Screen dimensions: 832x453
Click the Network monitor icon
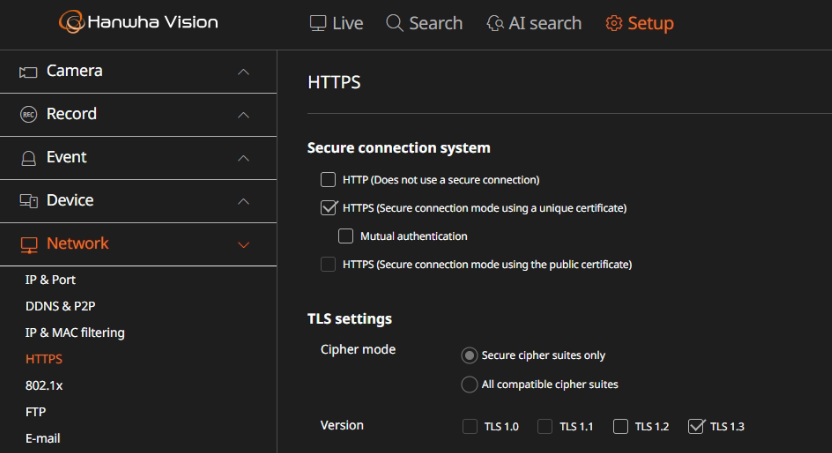point(29,245)
